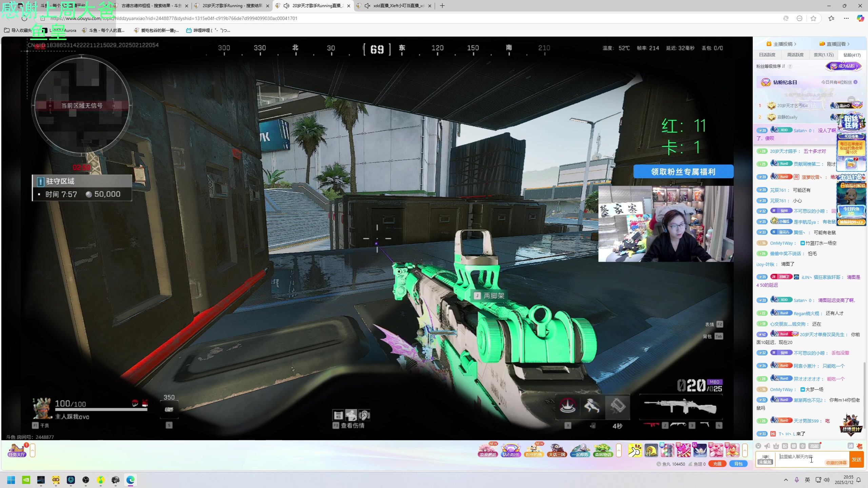The width and height of the screenshot is (868, 488).
Task: Open QQ Music from the taskbar
Action: click(101, 480)
